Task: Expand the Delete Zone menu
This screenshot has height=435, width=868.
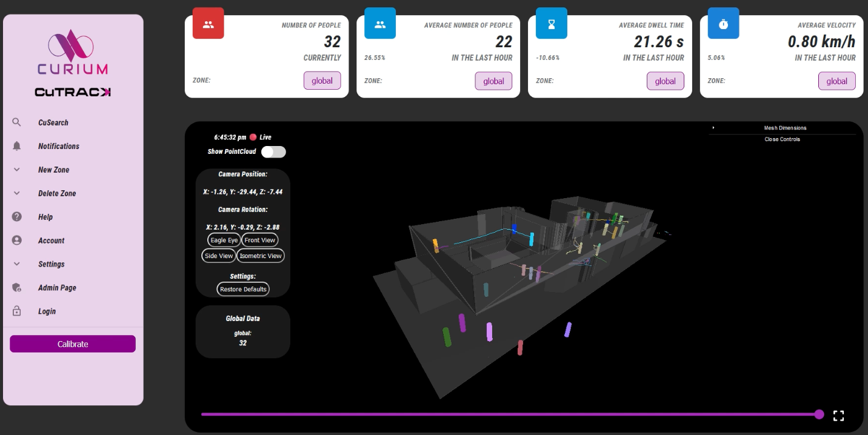Action: click(17, 193)
